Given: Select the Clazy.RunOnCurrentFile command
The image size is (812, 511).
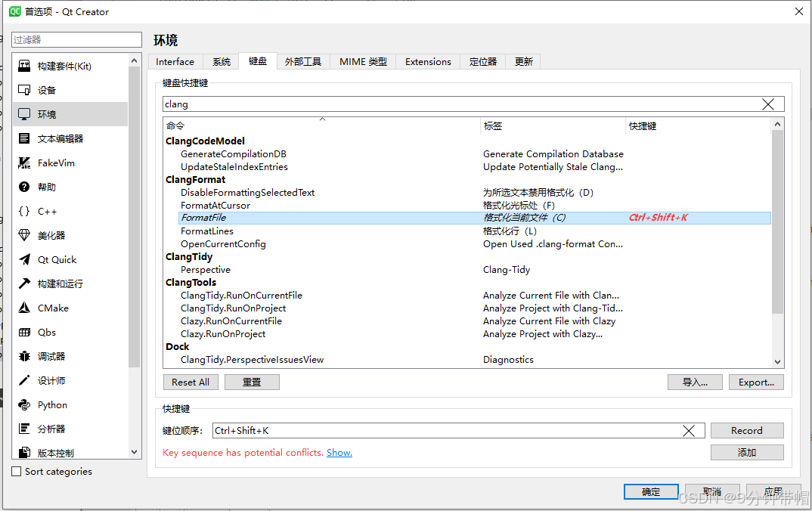Looking at the screenshot, I should [231, 321].
